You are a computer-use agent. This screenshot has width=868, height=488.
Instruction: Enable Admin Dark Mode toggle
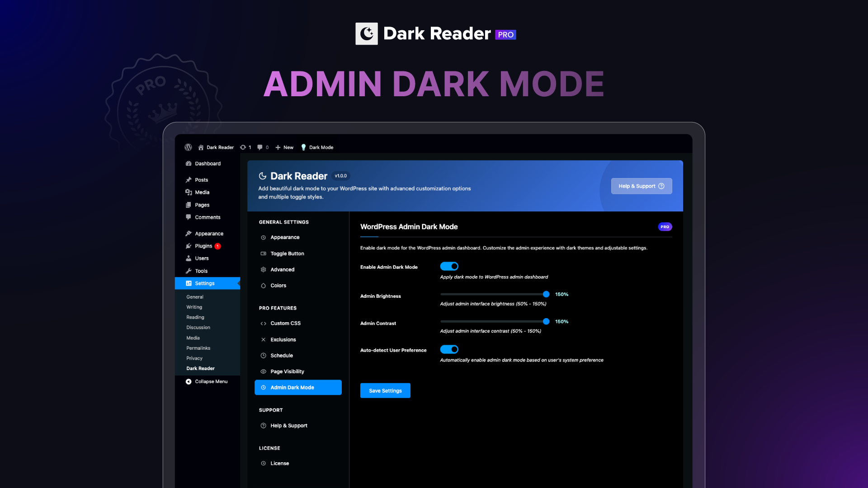449,266
